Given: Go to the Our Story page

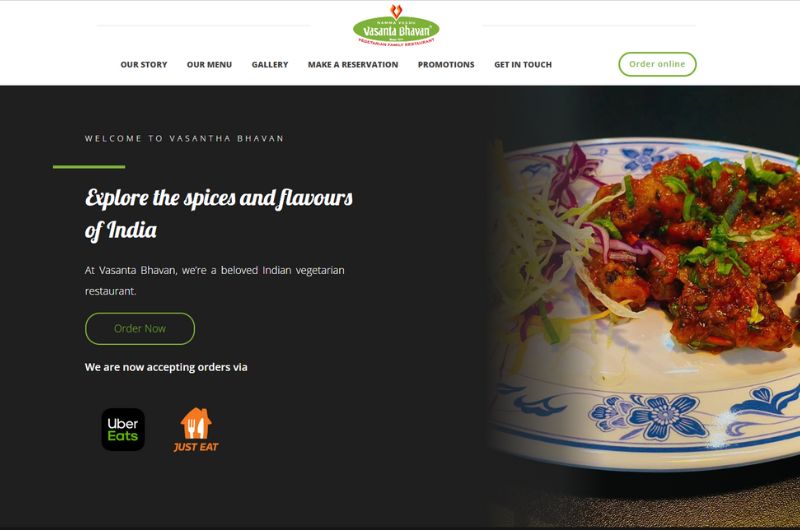Looking at the screenshot, I should point(144,65).
